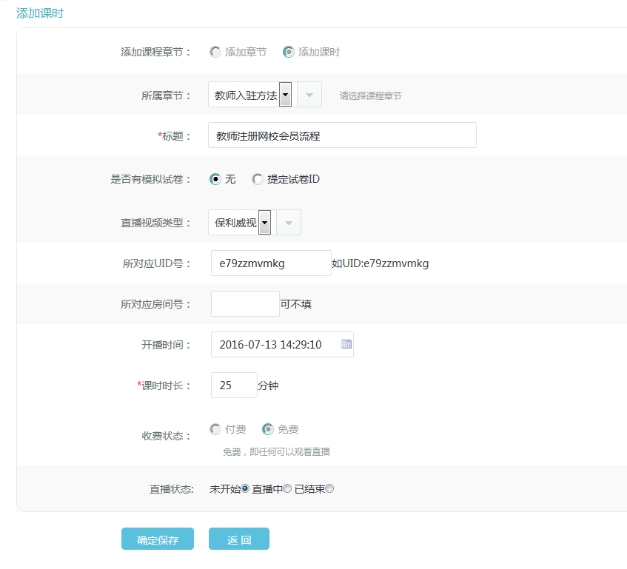Select the 添加章节 radio option
Viewport: 627px width, 569px height.
[x=215, y=51]
